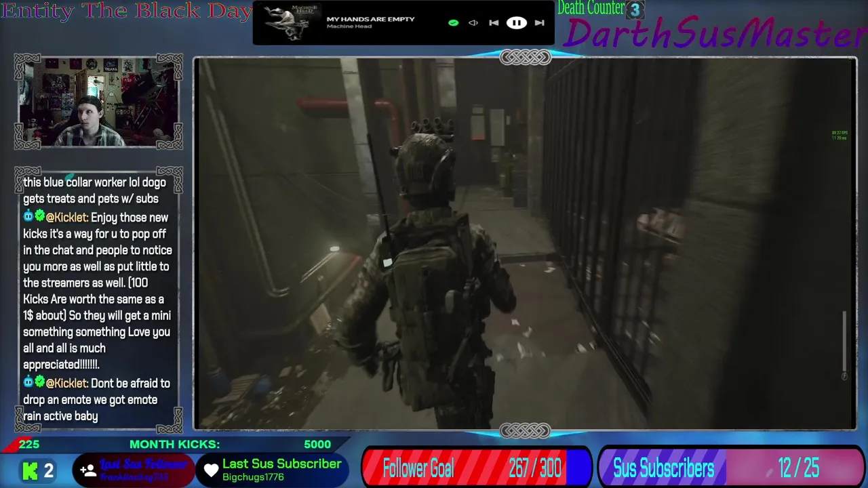
Task: Click the subscriber name Bigchugs1776
Action: coord(253,477)
